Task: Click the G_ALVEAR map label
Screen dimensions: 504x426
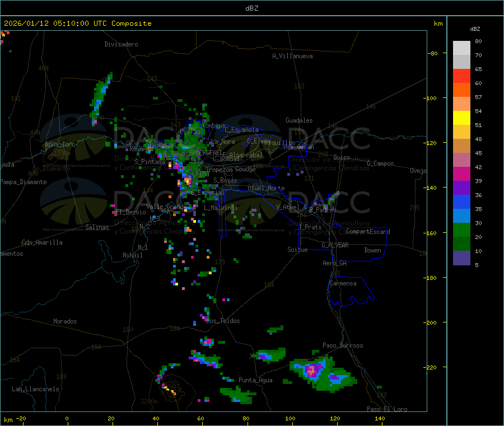Action: tap(335, 245)
